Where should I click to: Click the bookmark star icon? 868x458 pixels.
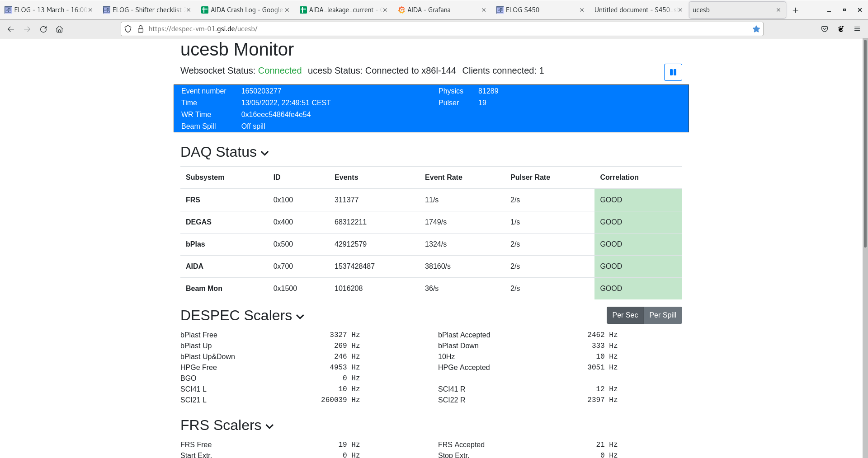[756, 29]
